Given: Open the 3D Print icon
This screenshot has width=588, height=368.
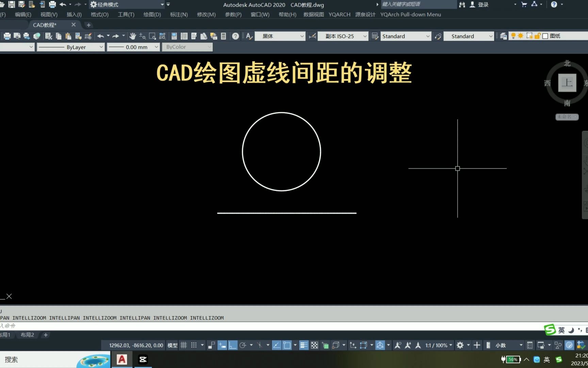Looking at the screenshot, I should (x=36, y=36).
